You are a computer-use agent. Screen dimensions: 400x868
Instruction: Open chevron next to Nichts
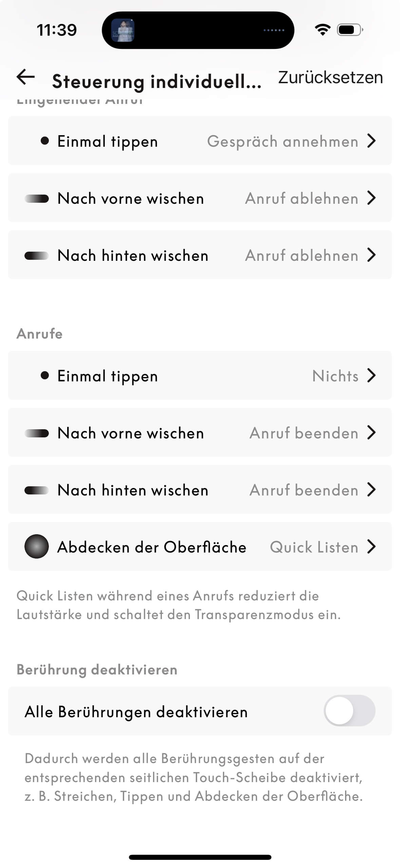tap(372, 375)
